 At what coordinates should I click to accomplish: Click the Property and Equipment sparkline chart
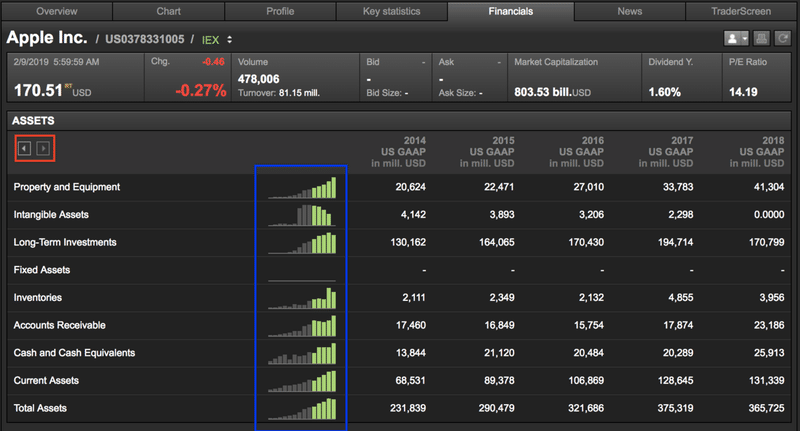[302, 188]
